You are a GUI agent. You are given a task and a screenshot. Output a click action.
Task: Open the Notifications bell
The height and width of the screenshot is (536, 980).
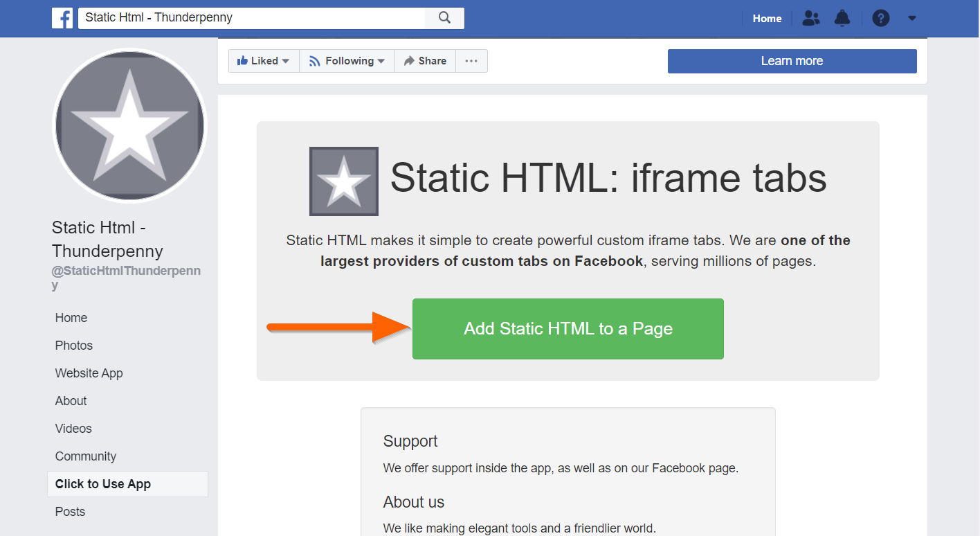pyautogui.click(x=842, y=19)
